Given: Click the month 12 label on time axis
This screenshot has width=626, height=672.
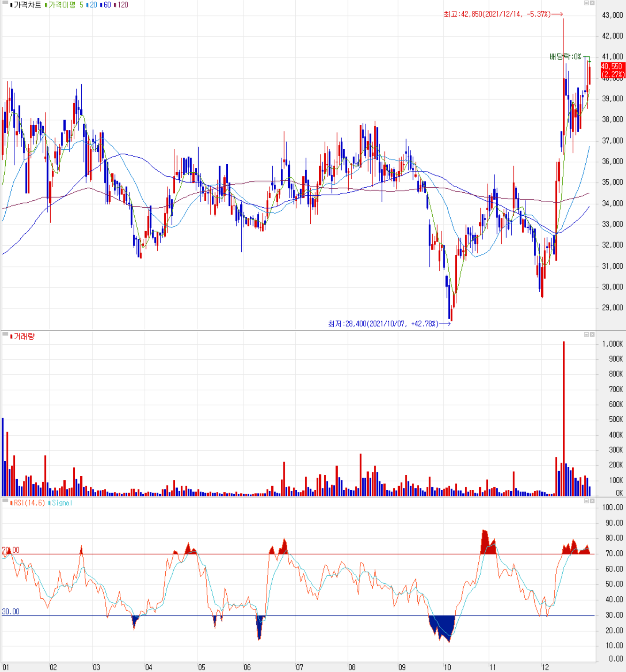Looking at the screenshot, I should [545, 667].
